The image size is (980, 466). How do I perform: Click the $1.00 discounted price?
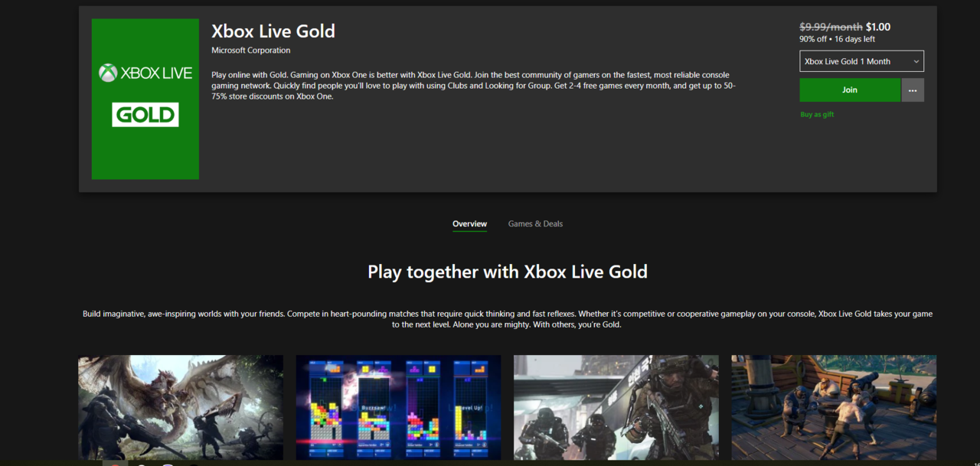click(878, 27)
